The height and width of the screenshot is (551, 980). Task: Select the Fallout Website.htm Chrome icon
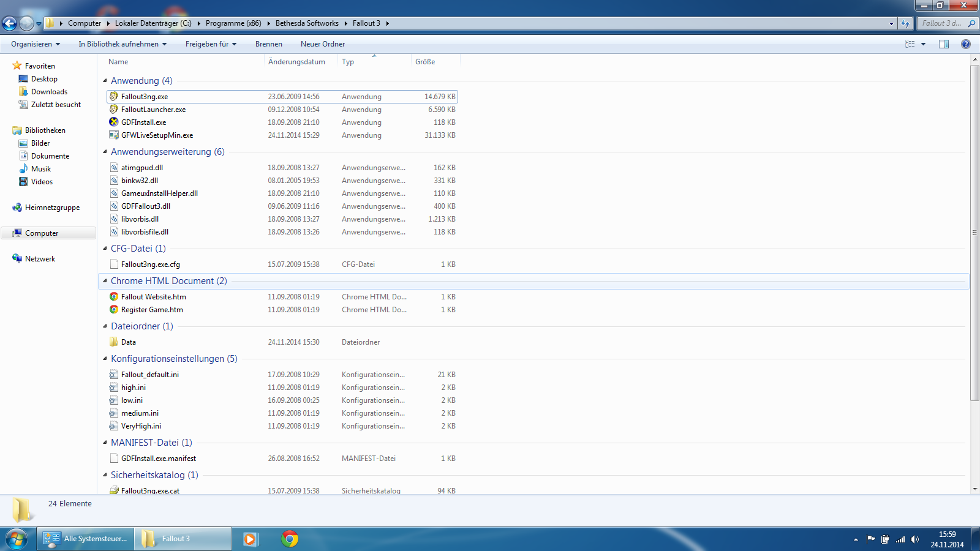(x=114, y=296)
